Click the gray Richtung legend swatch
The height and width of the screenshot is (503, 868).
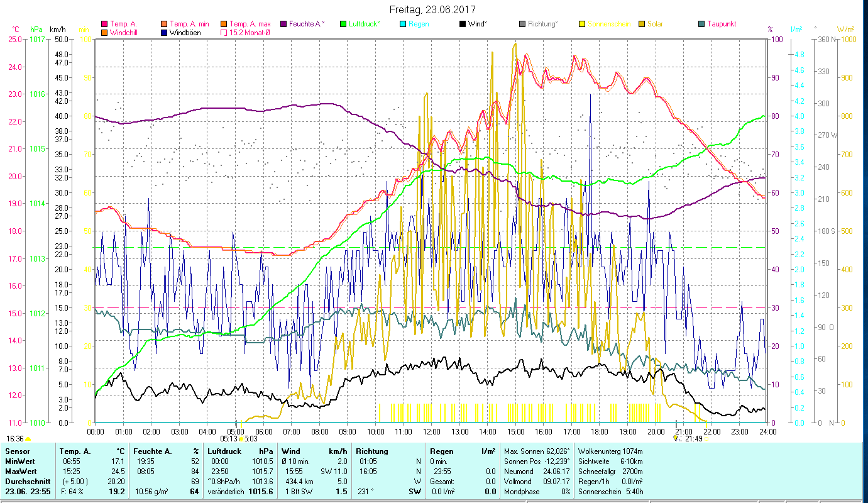pos(522,24)
